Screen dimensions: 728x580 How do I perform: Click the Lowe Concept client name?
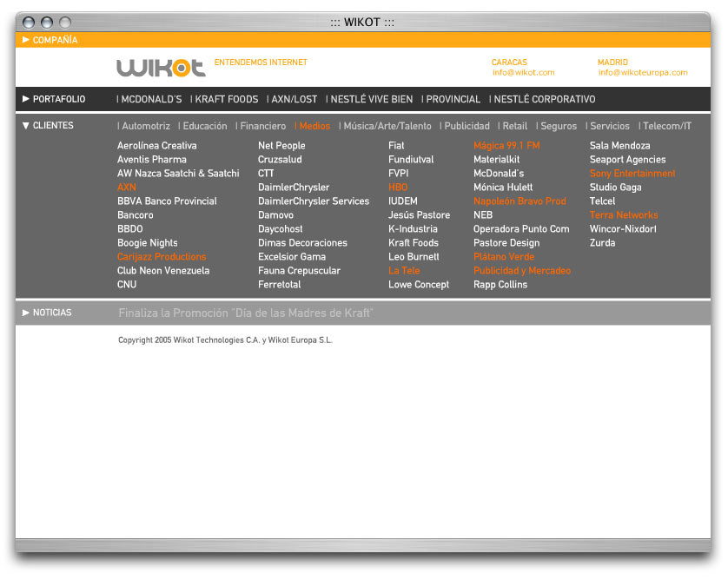(419, 285)
